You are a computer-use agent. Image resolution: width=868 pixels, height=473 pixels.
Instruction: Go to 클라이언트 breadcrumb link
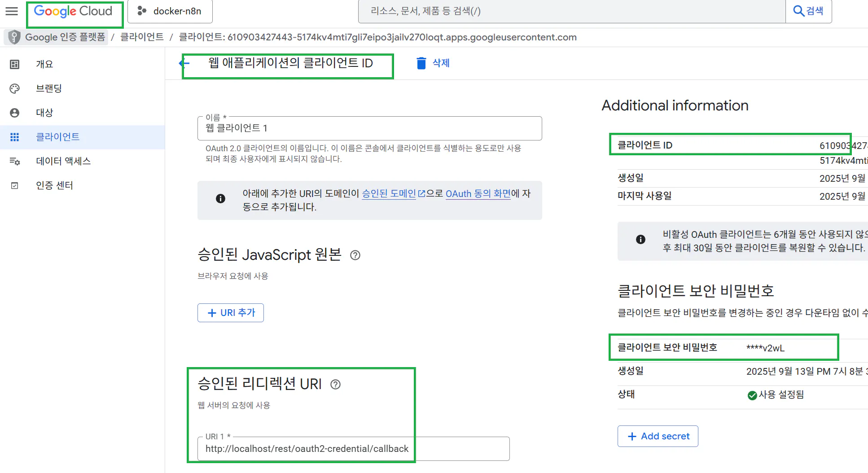(x=142, y=37)
